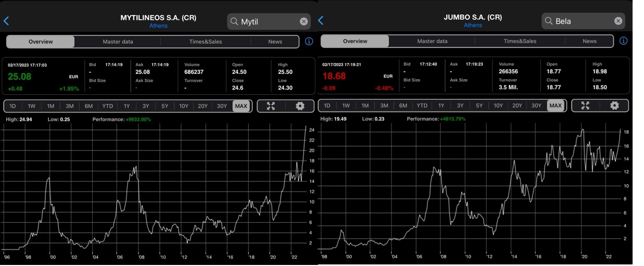The image size is (644, 266).
Task: Expand Jumbo chart to fullscreen
Action: coord(585,106)
